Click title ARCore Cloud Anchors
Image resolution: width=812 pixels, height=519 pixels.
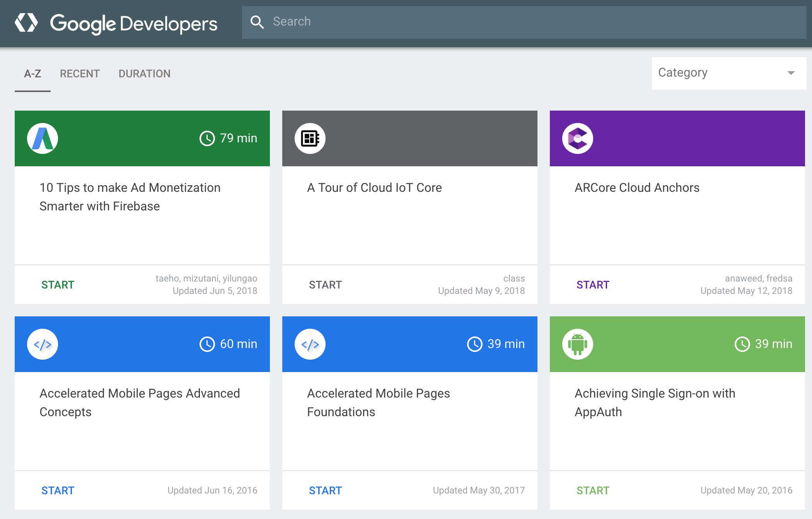point(637,188)
